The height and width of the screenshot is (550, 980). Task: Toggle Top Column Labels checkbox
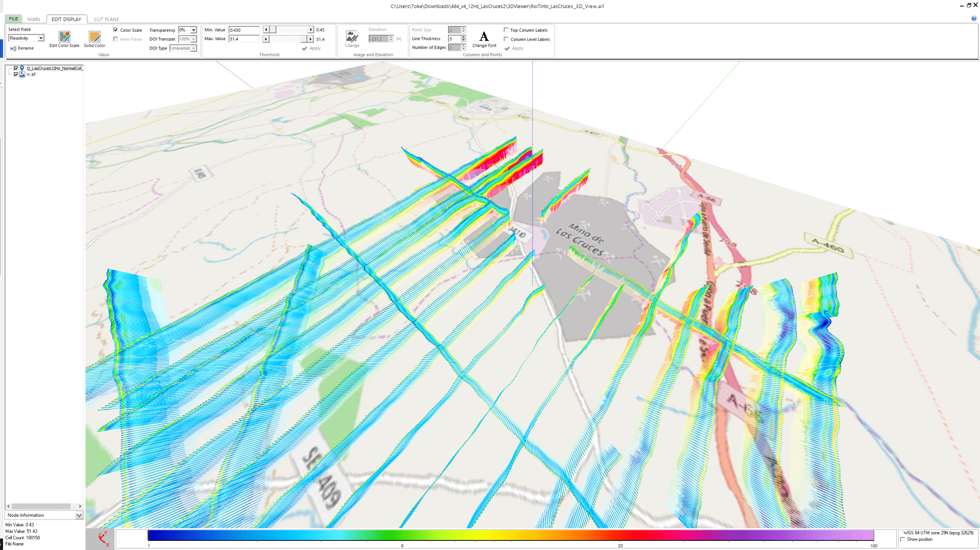click(x=506, y=29)
